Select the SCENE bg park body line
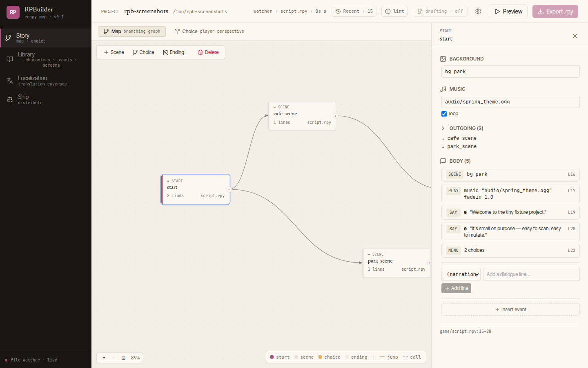Viewport: 588px width, 368px height. (x=510, y=175)
